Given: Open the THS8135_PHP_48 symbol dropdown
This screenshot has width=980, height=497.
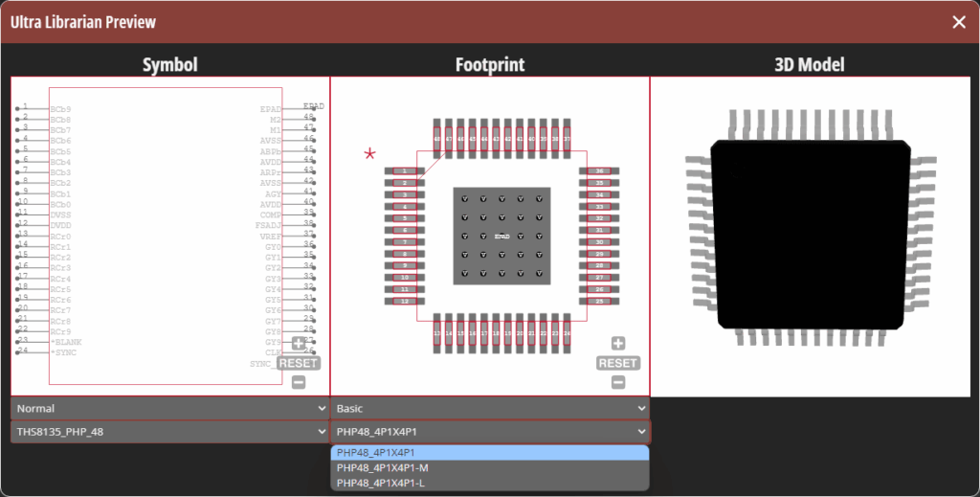Looking at the screenshot, I should click(170, 431).
